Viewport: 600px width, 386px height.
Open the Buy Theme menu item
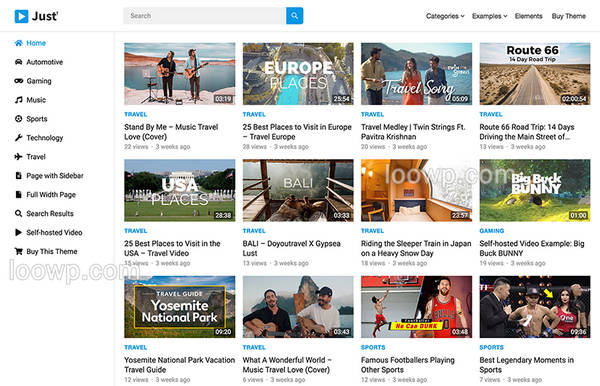pyautogui.click(x=569, y=16)
